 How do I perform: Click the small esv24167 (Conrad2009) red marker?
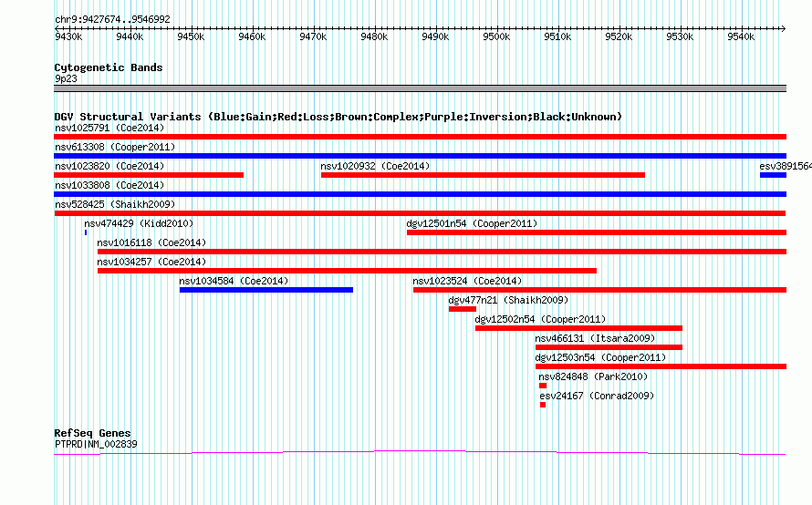point(543,405)
